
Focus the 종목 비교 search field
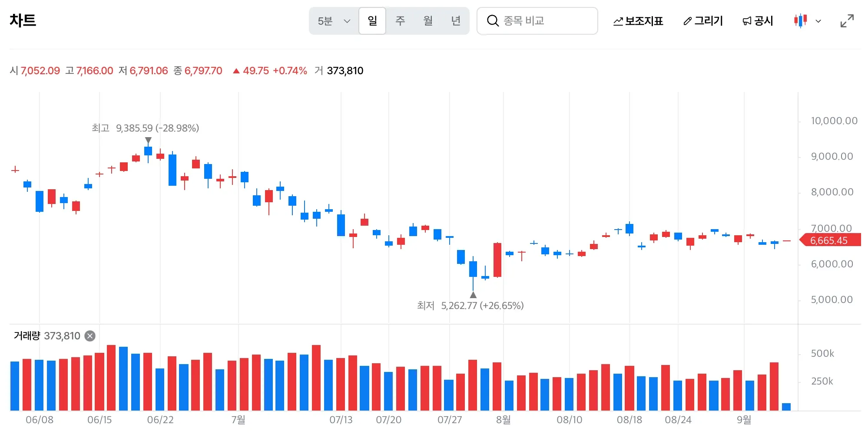(x=537, y=21)
